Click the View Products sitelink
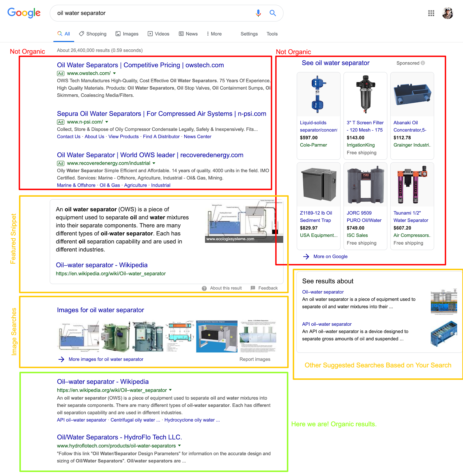Viewport: 463px width, 476px height. click(123, 137)
